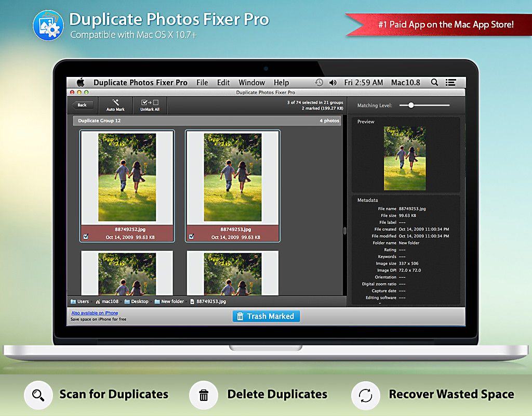Open the notification center list icon
The image size is (532, 416).
click(450, 83)
